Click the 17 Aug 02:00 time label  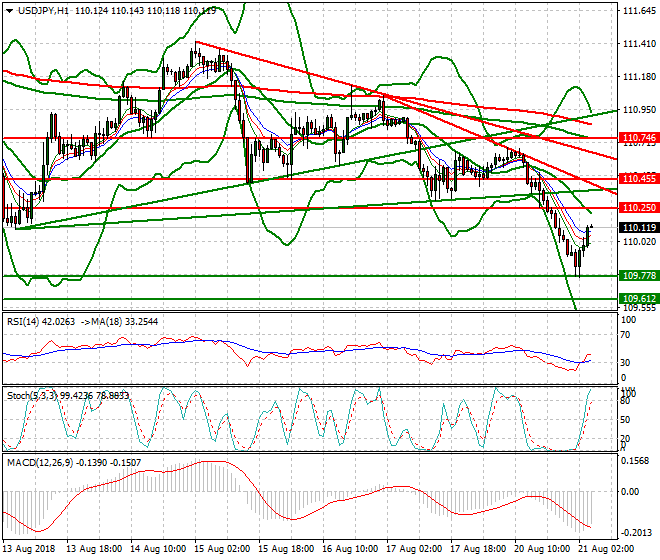(x=414, y=549)
